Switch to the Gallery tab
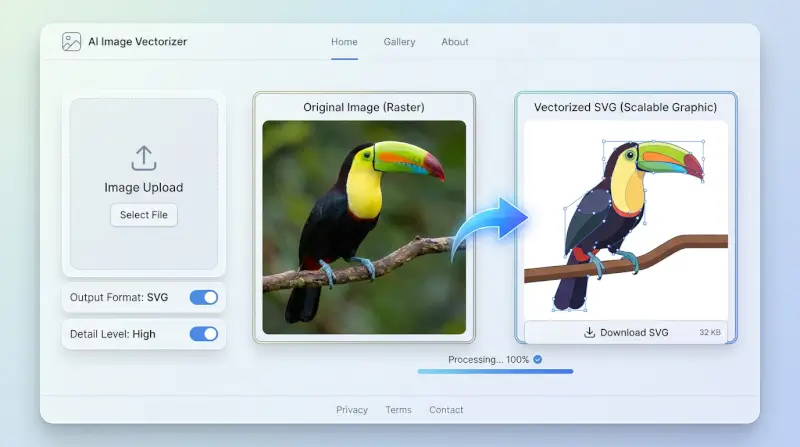 pos(399,42)
